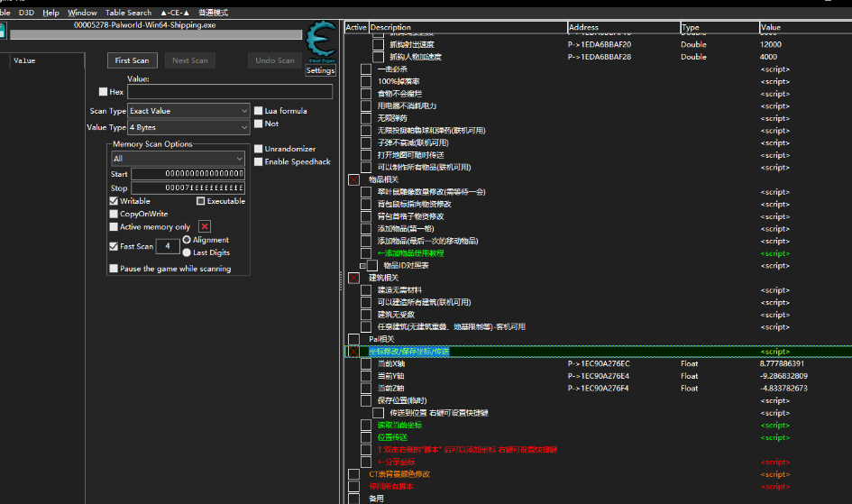Enable the Hex checkbox

point(103,92)
